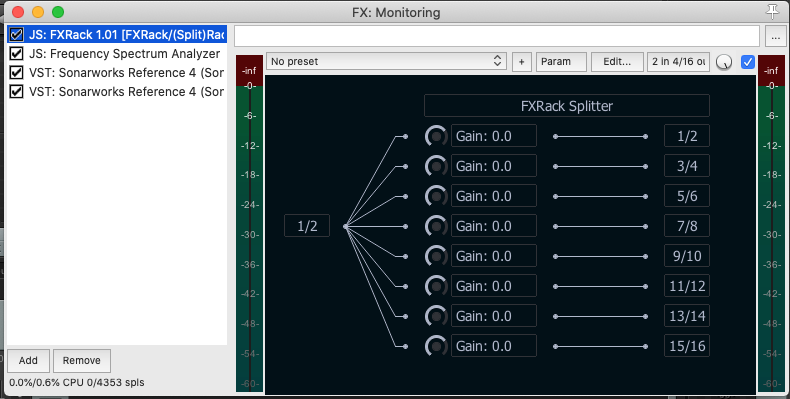The image size is (790, 399).
Task: Click the FXRack Splitter title box
Action: click(x=567, y=106)
